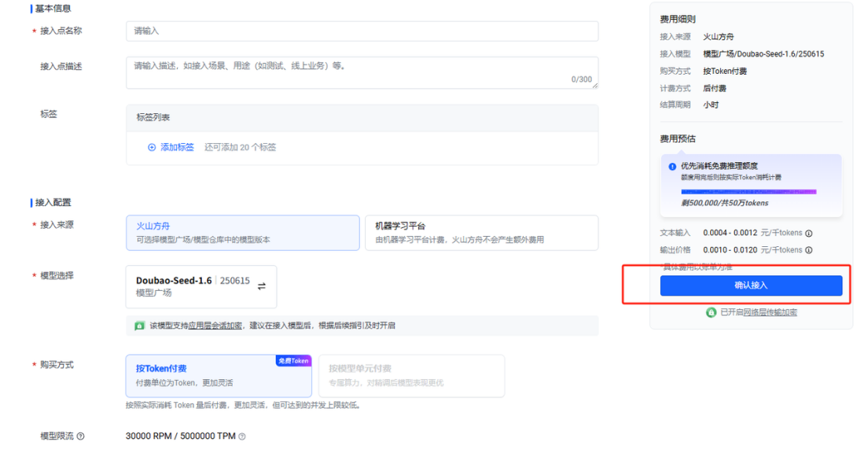Click the info icon next to 文本输入 price
The width and height of the screenshot is (868, 453).
[x=809, y=233]
